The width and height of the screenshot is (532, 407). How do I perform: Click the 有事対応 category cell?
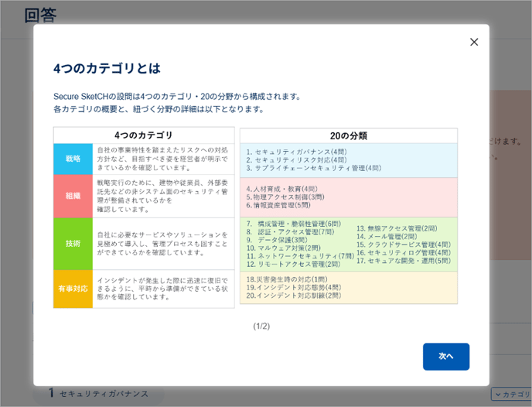[x=73, y=289]
